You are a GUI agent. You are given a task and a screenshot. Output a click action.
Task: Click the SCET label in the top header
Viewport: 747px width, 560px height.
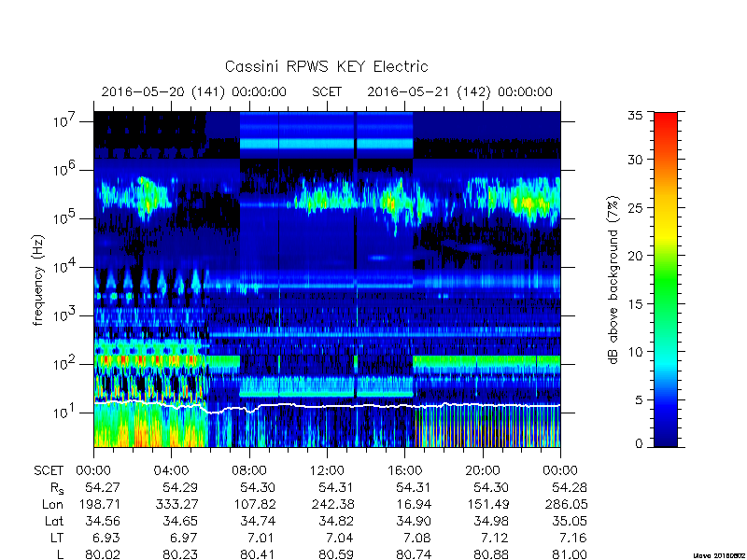click(327, 91)
